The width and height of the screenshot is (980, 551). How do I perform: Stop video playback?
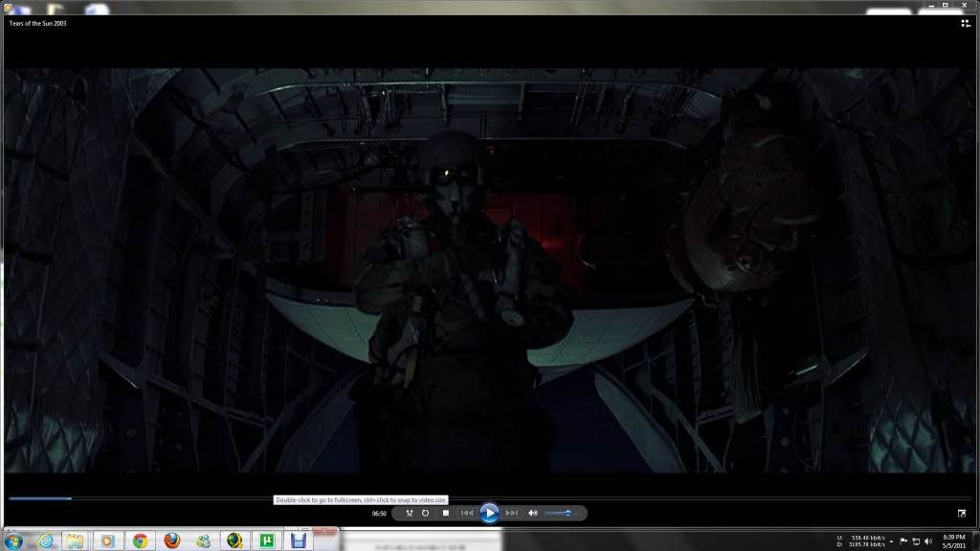[x=446, y=513]
